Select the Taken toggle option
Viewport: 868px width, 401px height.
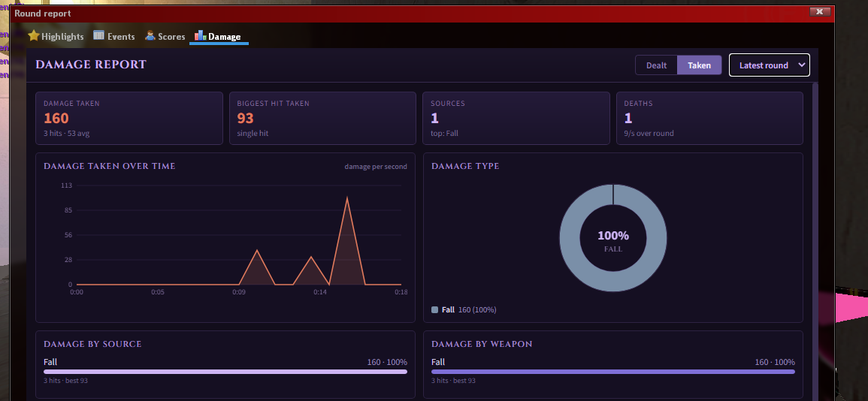(699, 65)
